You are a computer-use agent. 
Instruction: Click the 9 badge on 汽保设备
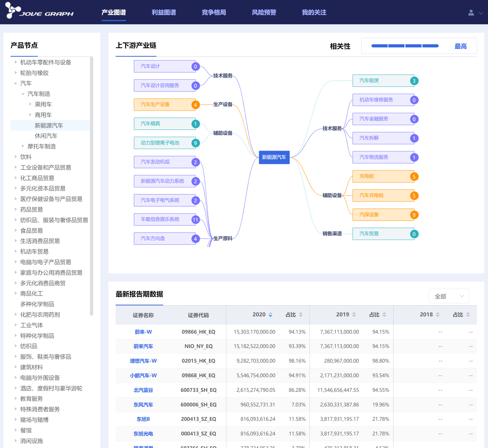(414, 215)
